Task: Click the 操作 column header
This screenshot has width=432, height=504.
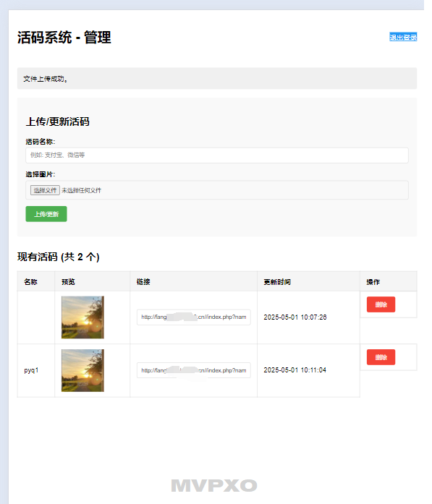Action: [373, 282]
